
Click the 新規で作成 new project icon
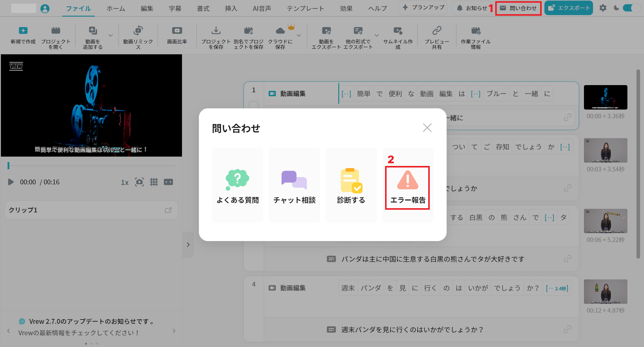[x=23, y=30]
